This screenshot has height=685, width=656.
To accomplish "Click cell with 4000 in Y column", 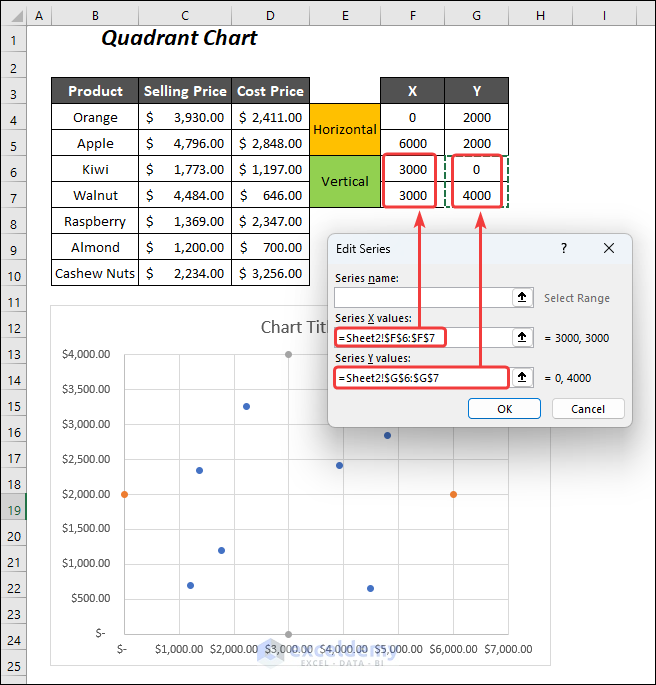I will (x=476, y=195).
